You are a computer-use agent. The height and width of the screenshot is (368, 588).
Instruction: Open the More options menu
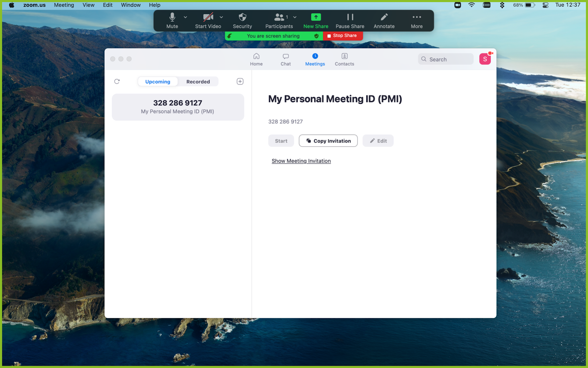pyautogui.click(x=416, y=20)
